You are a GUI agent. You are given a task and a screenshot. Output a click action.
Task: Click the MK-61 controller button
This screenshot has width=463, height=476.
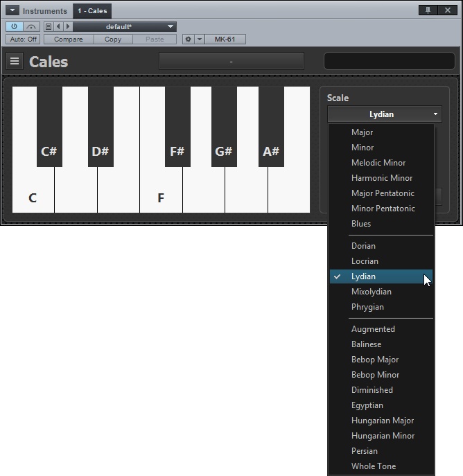(225, 39)
